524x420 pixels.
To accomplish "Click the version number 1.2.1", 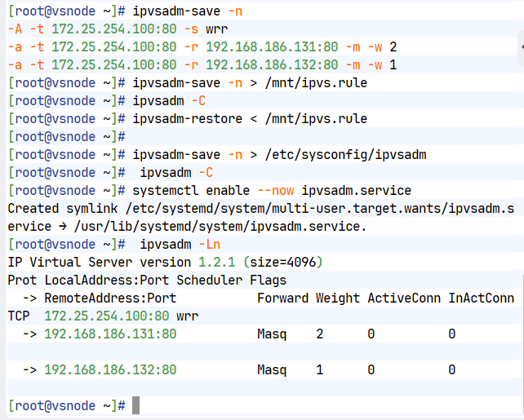I will coord(217,263).
